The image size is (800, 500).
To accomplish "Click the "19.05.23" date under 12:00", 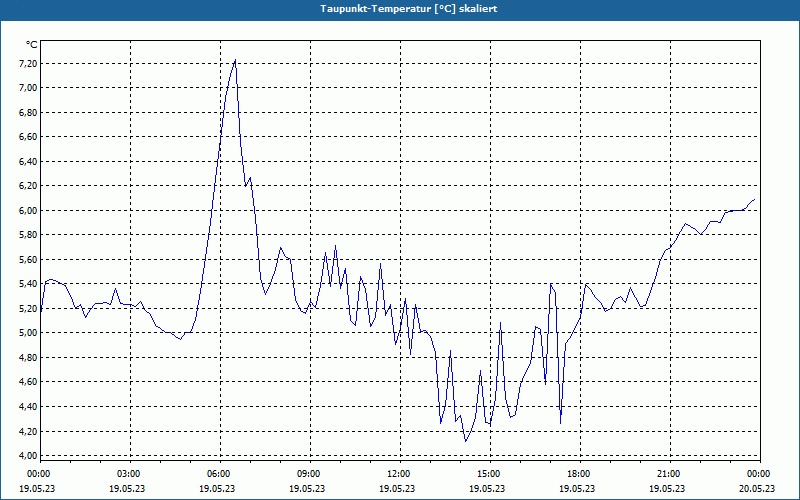I will (397, 488).
